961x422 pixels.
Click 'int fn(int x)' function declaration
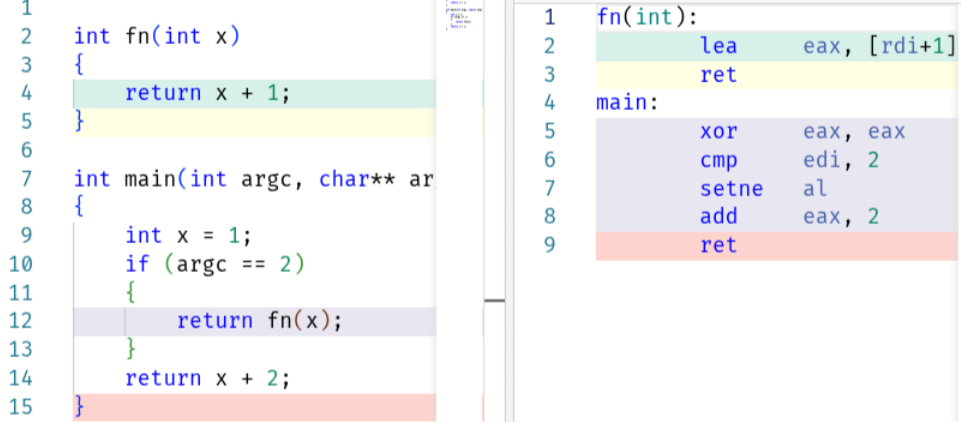157,37
